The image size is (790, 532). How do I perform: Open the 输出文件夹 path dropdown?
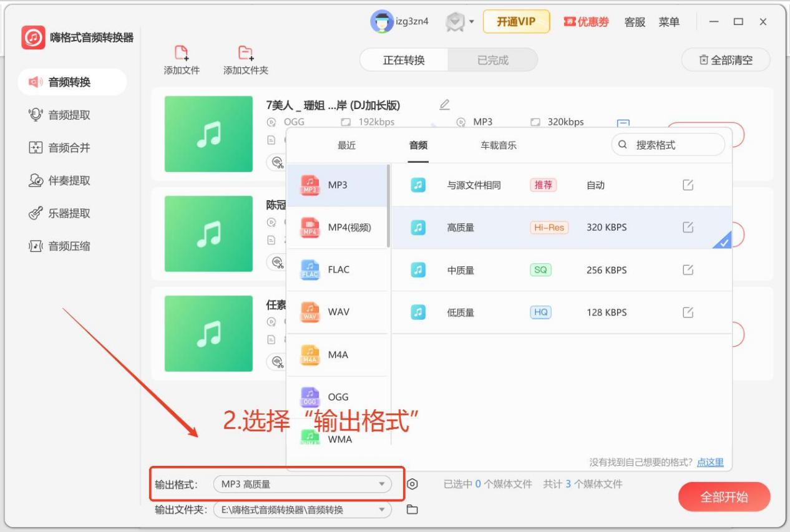tap(302, 510)
